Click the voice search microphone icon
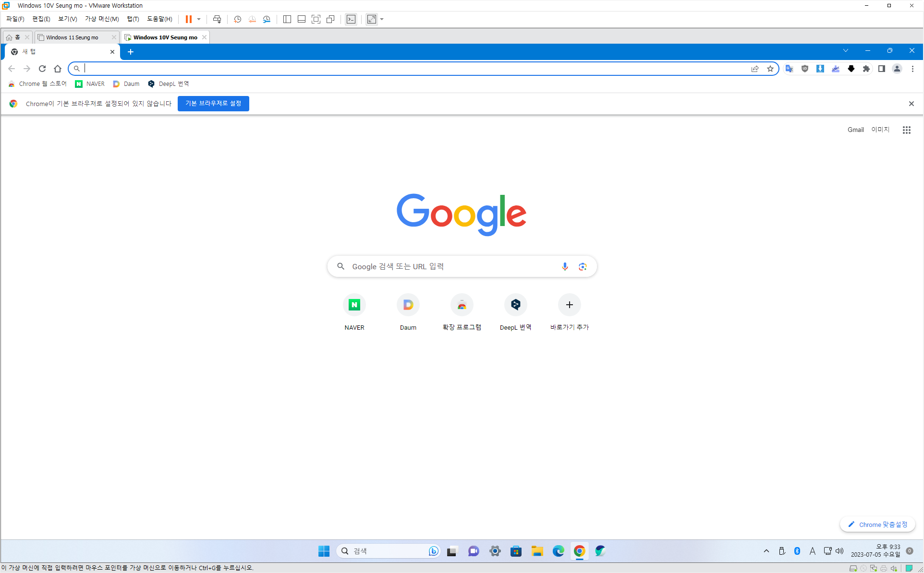Screen dimensions: 924x573 click(x=565, y=266)
